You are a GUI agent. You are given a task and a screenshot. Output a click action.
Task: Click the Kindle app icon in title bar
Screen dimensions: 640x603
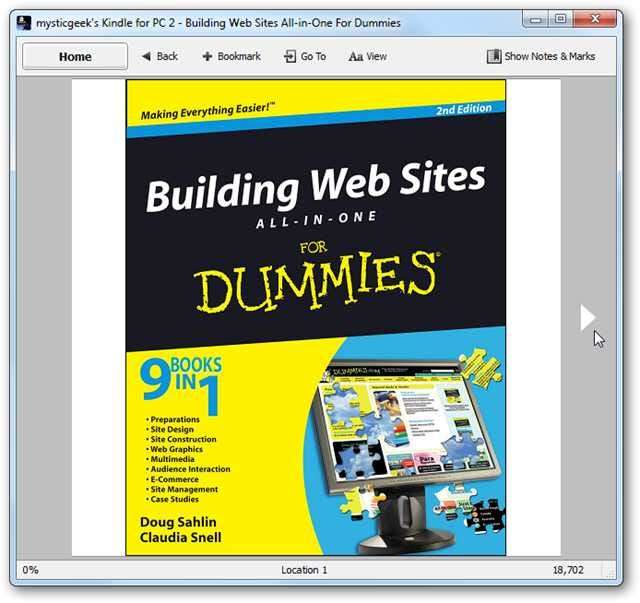[x=24, y=22]
